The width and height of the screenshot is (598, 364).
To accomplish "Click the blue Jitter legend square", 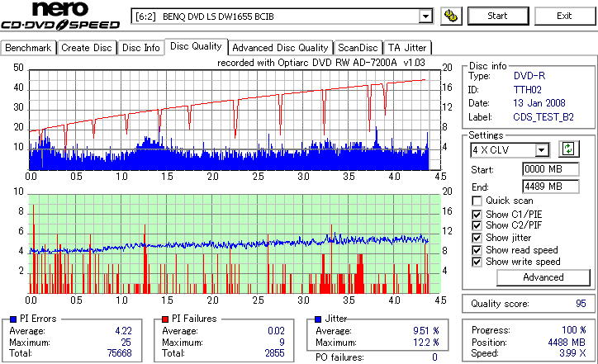I will 318,319.
